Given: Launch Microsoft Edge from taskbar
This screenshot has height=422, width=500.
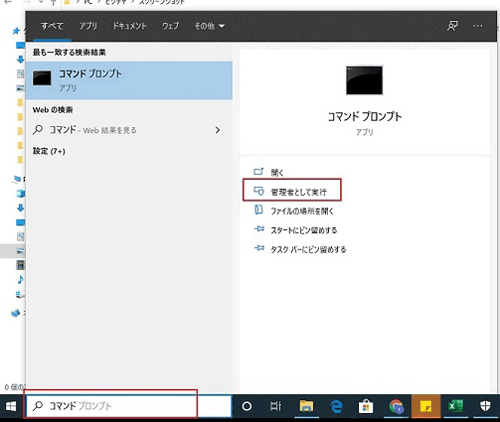Looking at the screenshot, I should [x=336, y=406].
